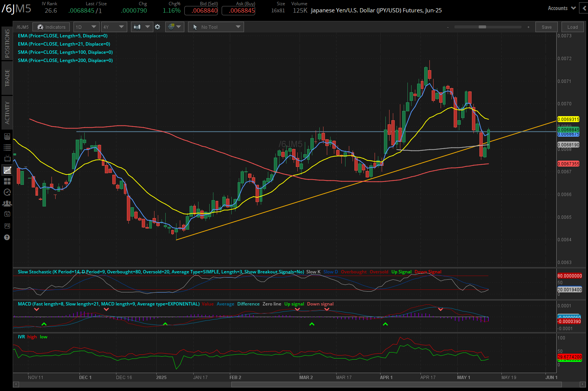Click the plus zoom-in button
Image resolution: width=588 pixels, height=391 pixels.
click(x=528, y=27)
